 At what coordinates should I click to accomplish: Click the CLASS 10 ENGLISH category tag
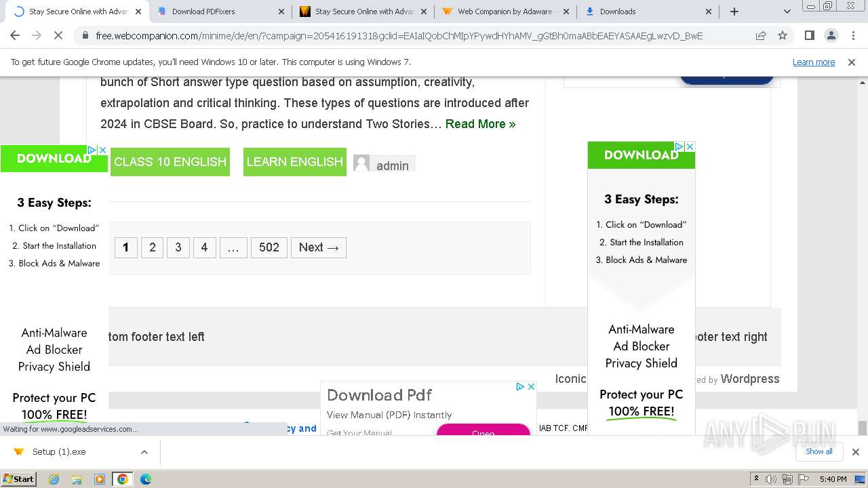(170, 162)
